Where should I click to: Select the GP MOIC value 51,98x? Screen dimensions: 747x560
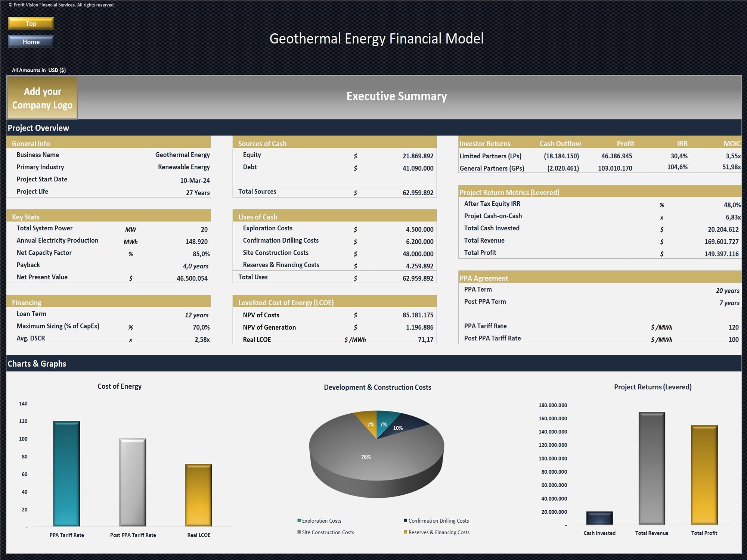732,167
